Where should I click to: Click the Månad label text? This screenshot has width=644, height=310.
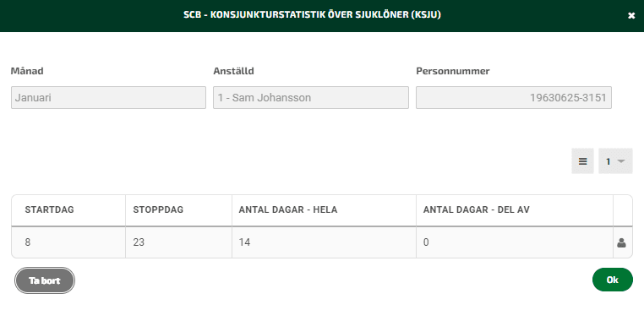point(27,71)
